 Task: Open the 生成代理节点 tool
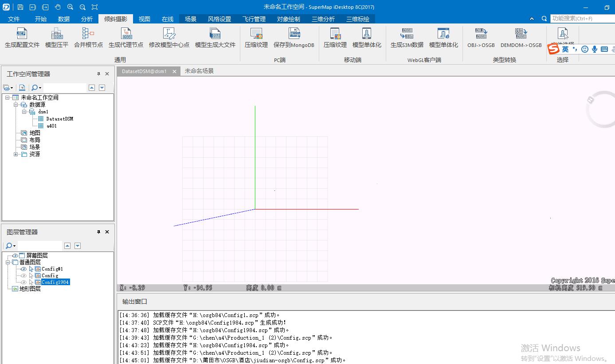click(126, 35)
